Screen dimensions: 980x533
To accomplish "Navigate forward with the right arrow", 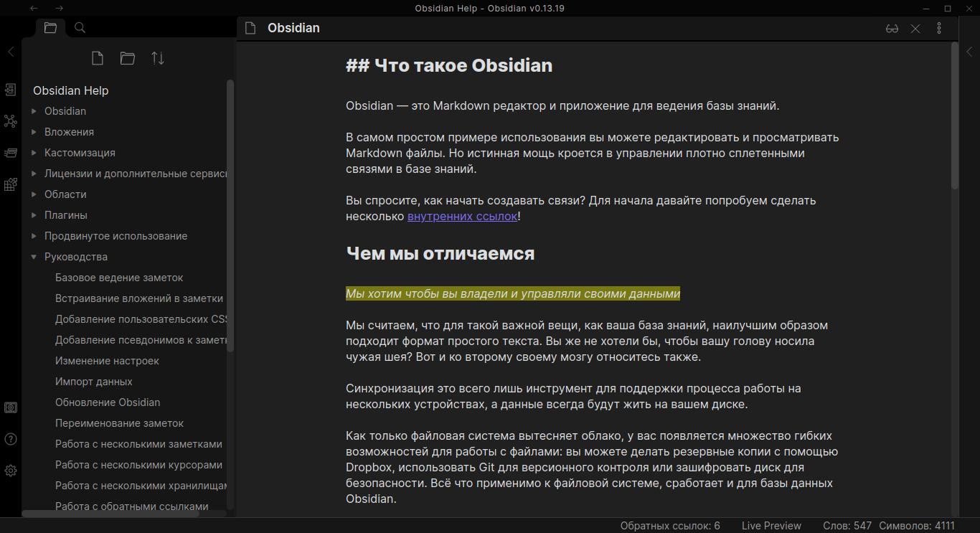I will click(x=60, y=8).
